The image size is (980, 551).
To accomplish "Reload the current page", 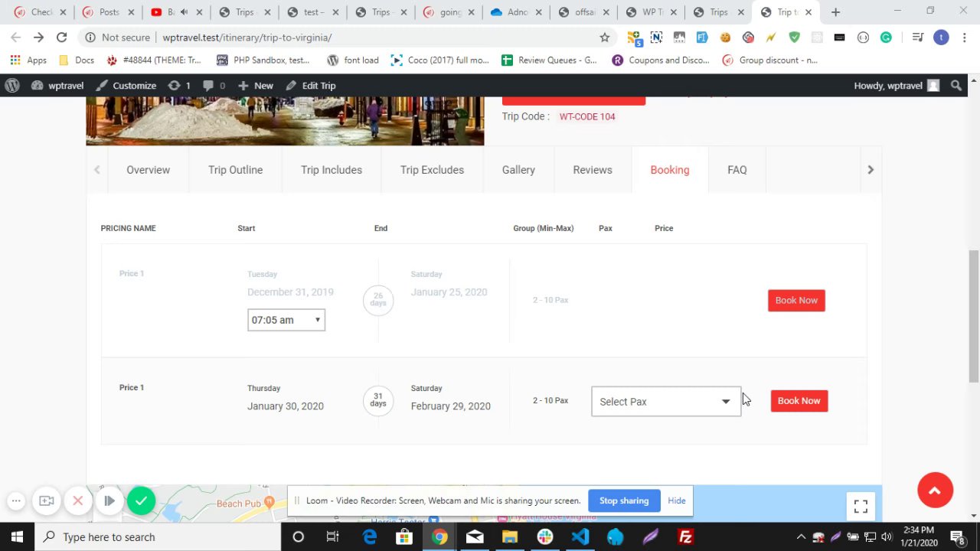I will pyautogui.click(x=62, y=37).
